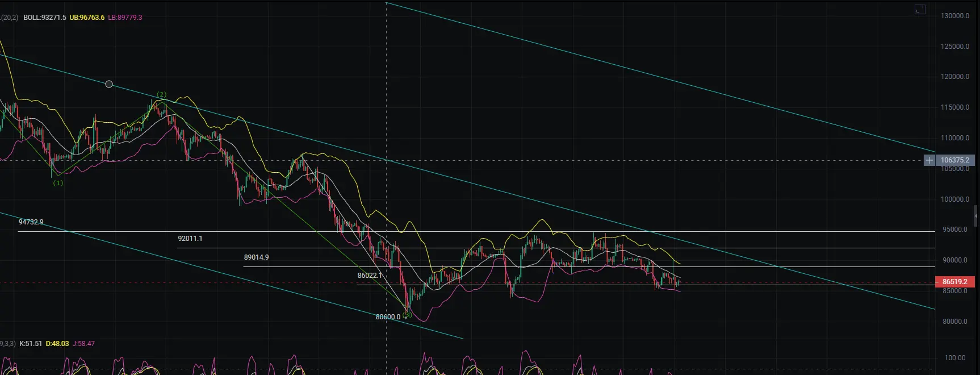Click the plus icon beside 106375.2
This screenshot has height=375, width=980.
(x=929, y=160)
